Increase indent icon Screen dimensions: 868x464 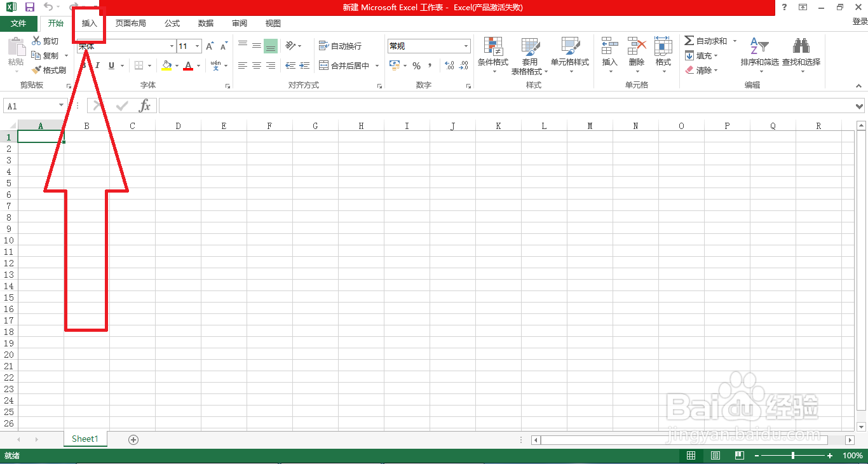point(304,65)
